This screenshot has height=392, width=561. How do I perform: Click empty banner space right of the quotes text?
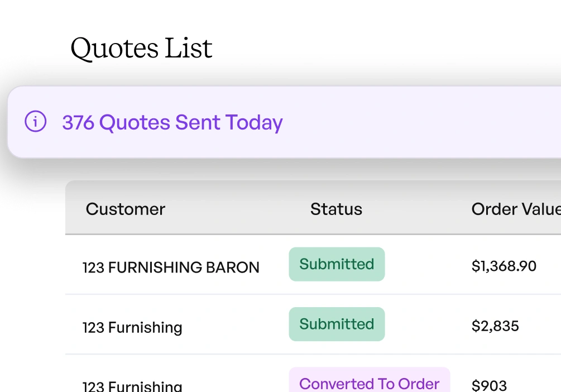[x=424, y=122]
